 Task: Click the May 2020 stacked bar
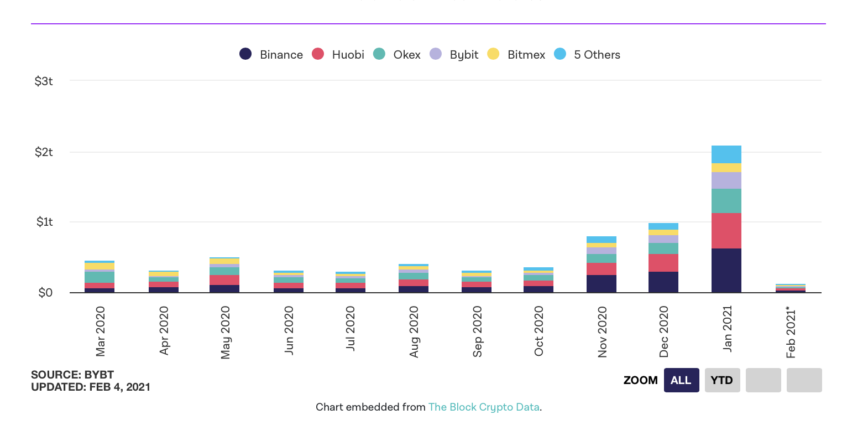point(224,276)
